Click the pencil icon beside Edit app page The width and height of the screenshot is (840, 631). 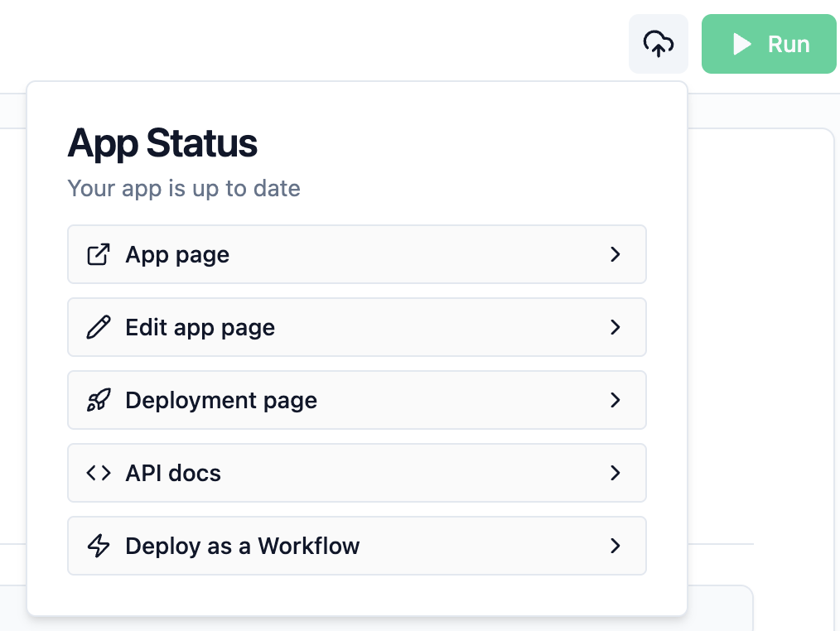[x=99, y=327]
